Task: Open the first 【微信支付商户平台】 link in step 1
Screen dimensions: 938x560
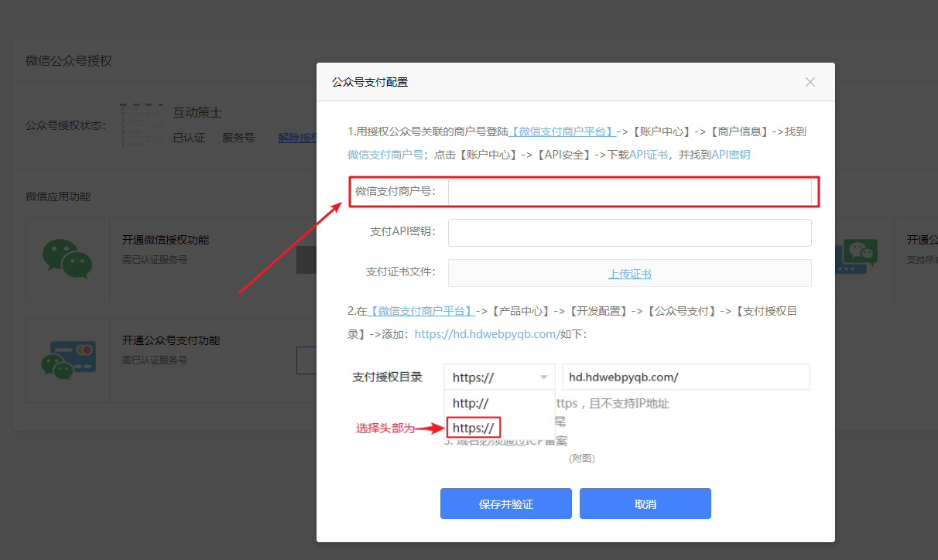Action: 563,131
